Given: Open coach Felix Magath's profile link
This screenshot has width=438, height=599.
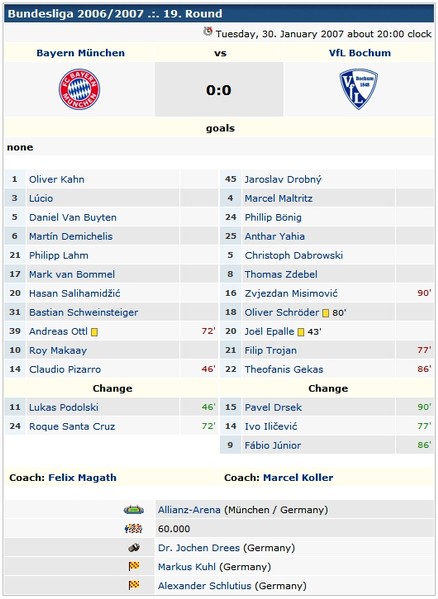Looking at the screenshot, I should [x=82, y=478].
